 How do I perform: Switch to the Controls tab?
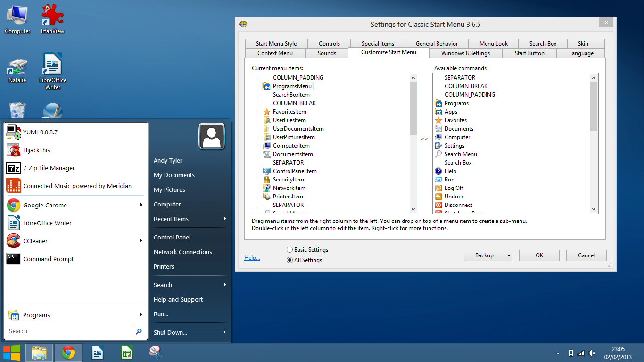[x=329, y=44]
